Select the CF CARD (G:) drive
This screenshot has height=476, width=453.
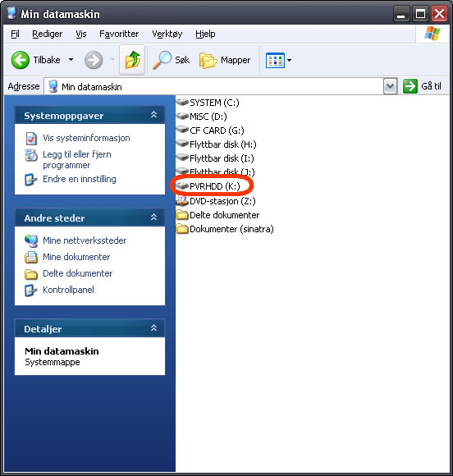[x=210, y=130]
